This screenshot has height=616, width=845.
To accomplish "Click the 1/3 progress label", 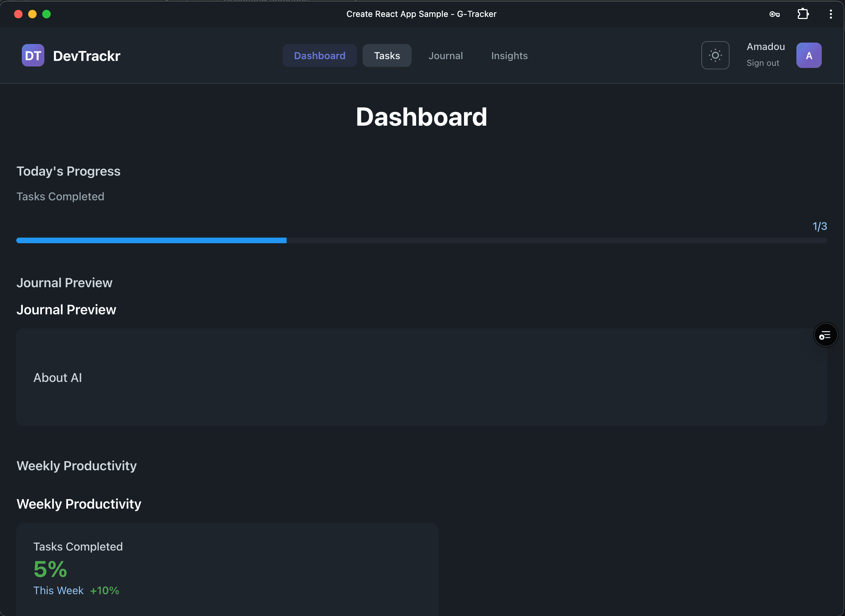I will pos(820,226).
